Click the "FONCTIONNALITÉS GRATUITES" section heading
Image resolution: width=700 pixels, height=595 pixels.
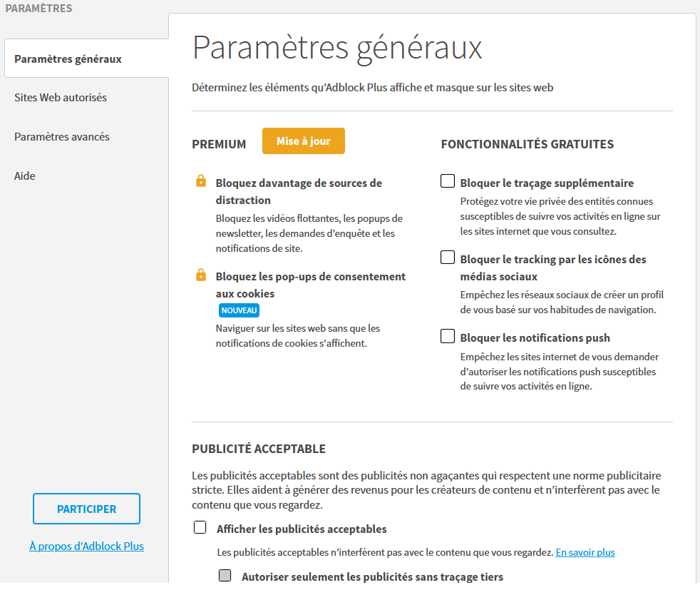click(527, 143)
